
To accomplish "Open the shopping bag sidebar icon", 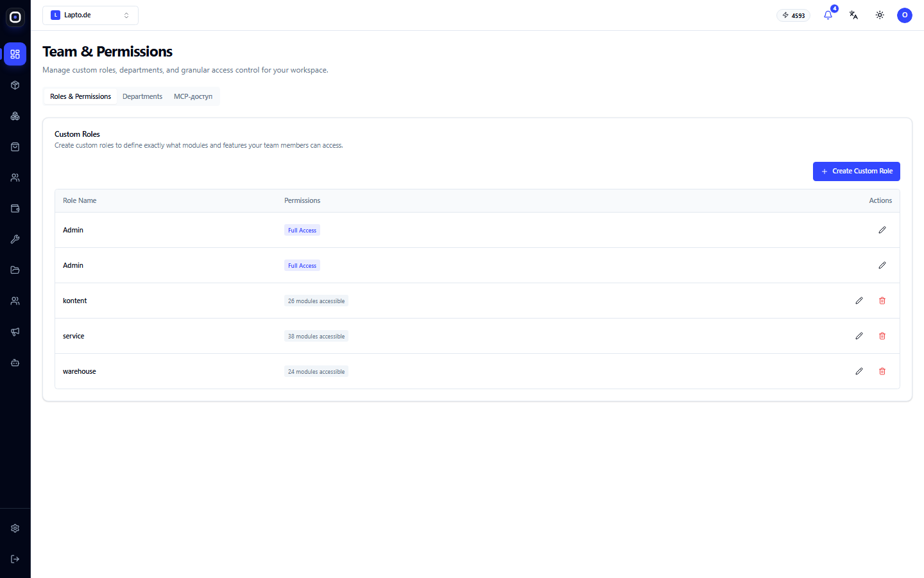I will [15, 146].
